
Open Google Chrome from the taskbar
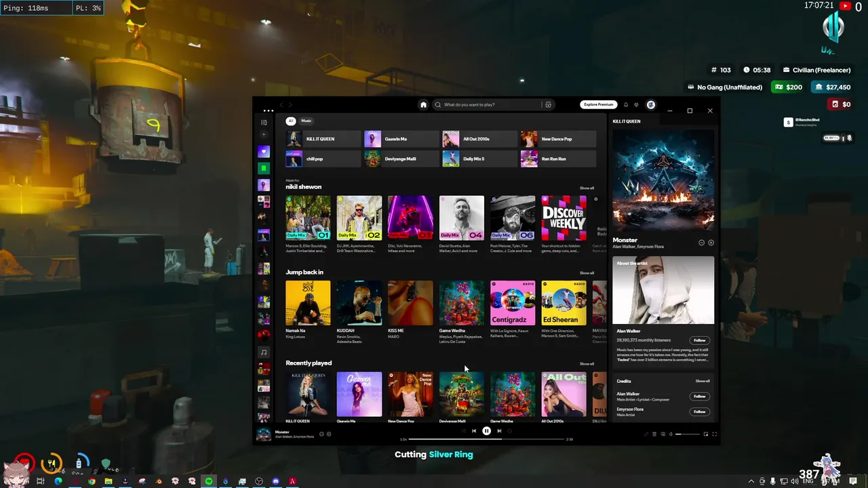[x=92, y=481]
